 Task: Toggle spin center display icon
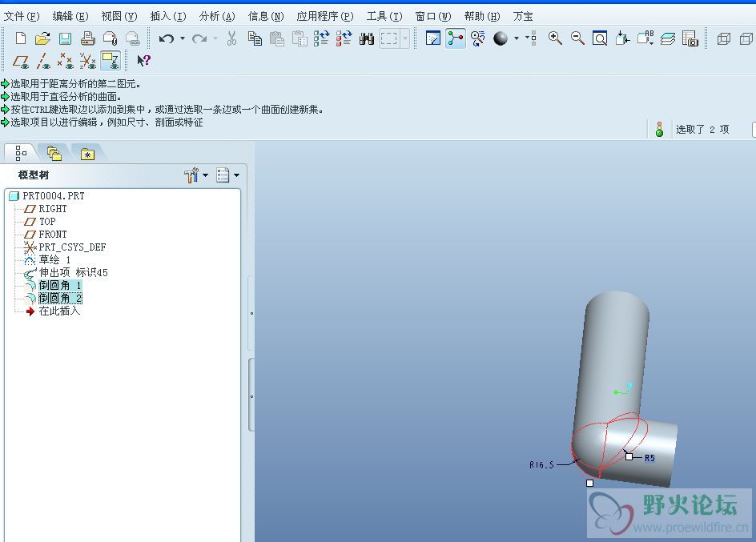[x=456, y=38]
